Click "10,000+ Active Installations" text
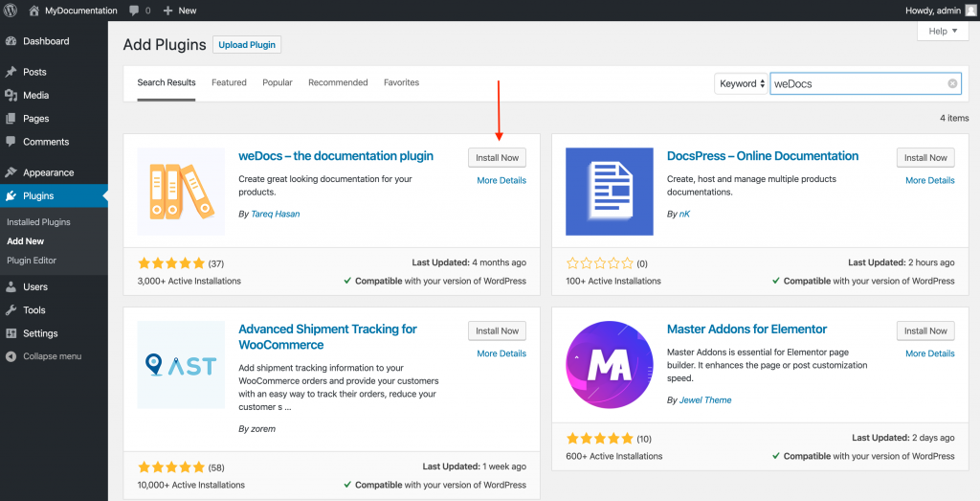 191,485
